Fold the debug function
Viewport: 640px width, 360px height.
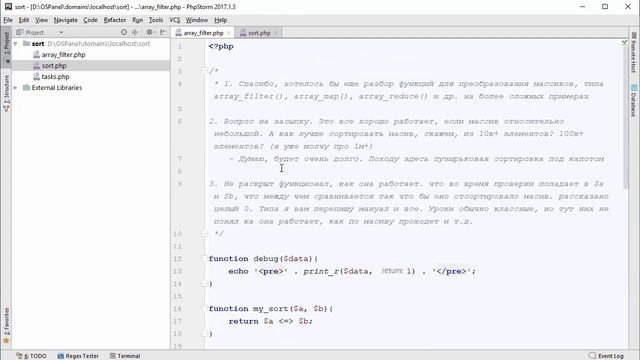[204, 259]
